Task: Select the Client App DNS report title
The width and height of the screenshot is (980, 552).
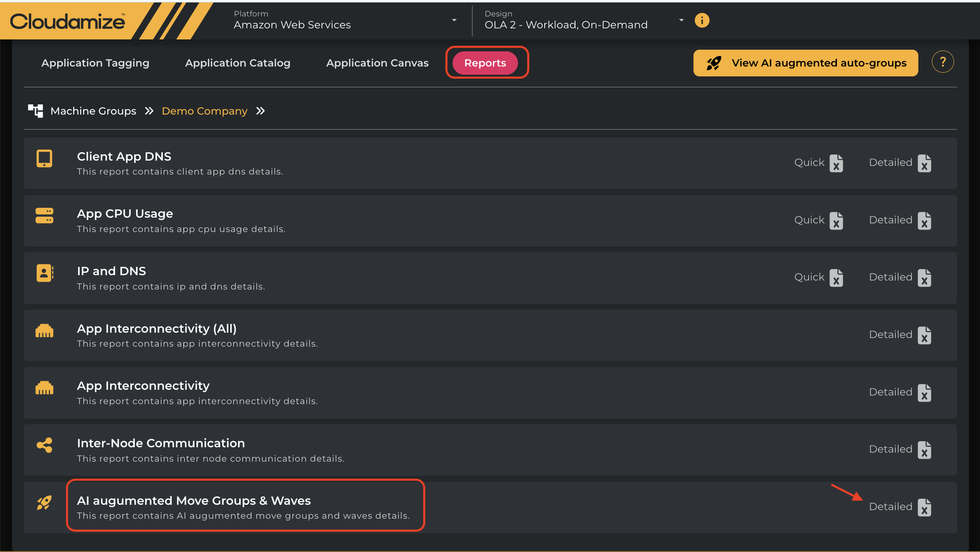Action: [124, 156]
